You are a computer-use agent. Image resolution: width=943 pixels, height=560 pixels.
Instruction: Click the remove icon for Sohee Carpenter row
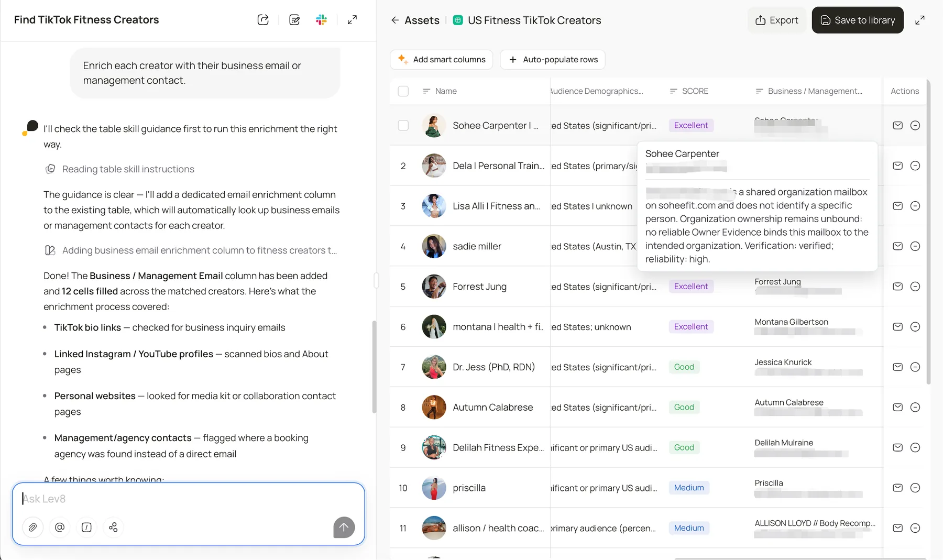point(915,125)
